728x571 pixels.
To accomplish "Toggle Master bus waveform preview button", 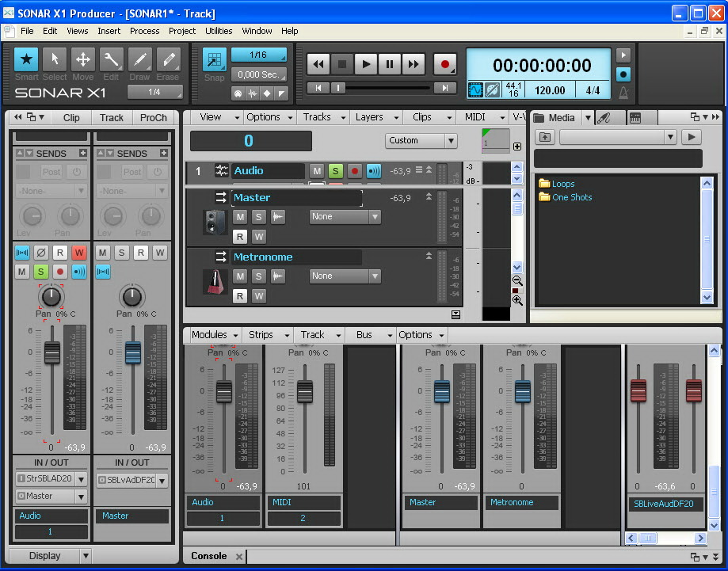I will click(x=277, y=217).
